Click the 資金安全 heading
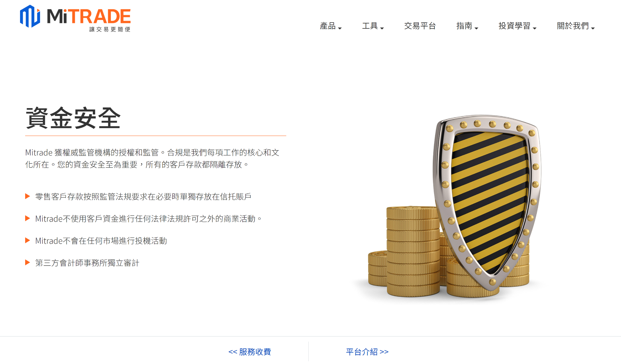The width and height of the screenshot is (621, 364). click(x=73, y=118)
